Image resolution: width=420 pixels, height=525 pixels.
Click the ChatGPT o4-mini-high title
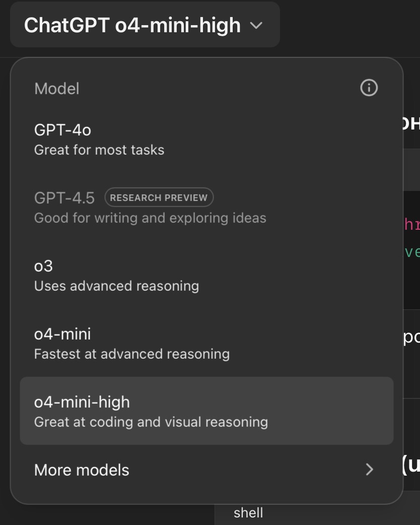pos(132,26)
